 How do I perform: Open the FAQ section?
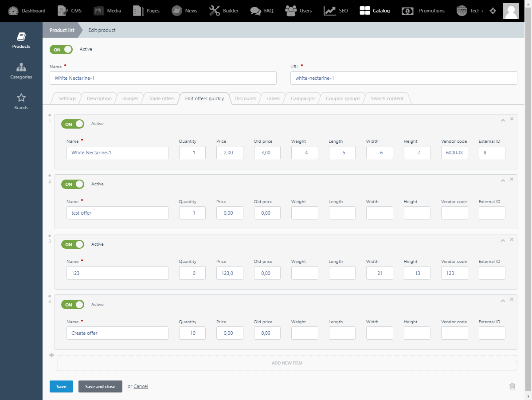click(262, 11)
